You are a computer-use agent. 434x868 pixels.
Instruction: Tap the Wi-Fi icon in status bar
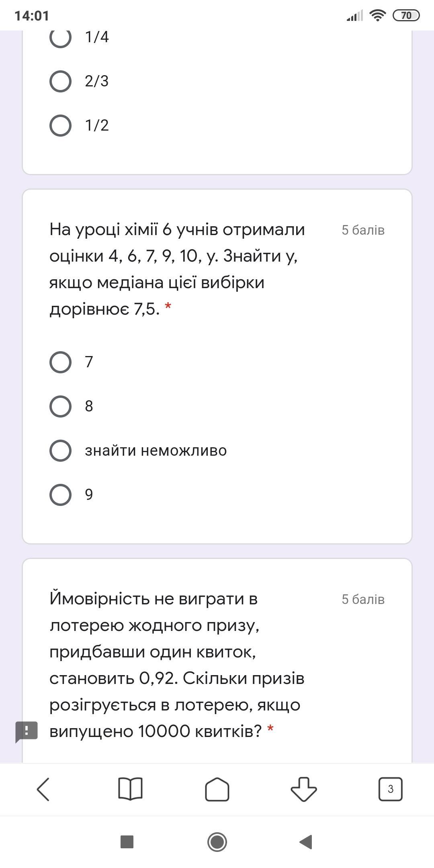coord(377,16)
